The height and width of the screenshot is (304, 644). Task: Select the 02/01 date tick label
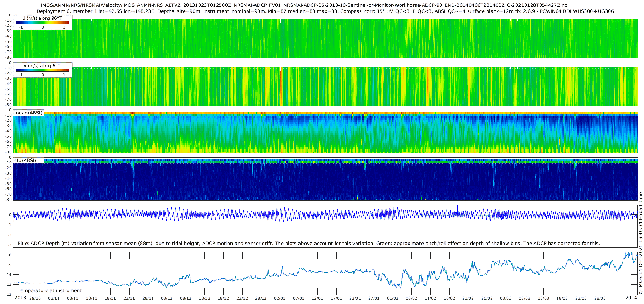[280, 298]
